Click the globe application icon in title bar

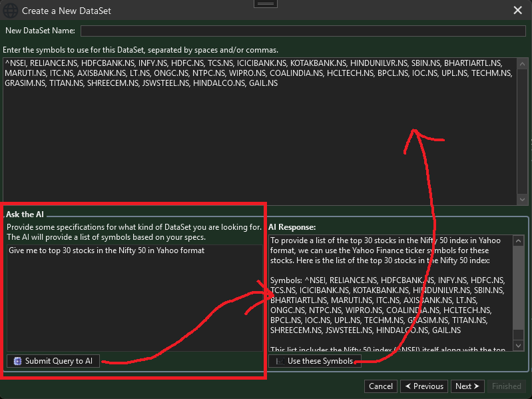coord(11,11)
